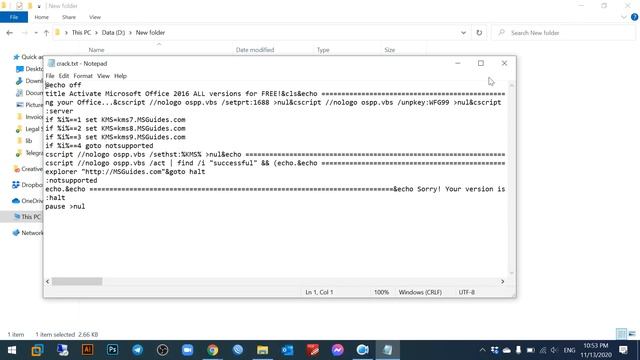This screenshot has height=360, width=640.
Task: Select This PC in navigation pane
Action: click(x=27, y=217)
